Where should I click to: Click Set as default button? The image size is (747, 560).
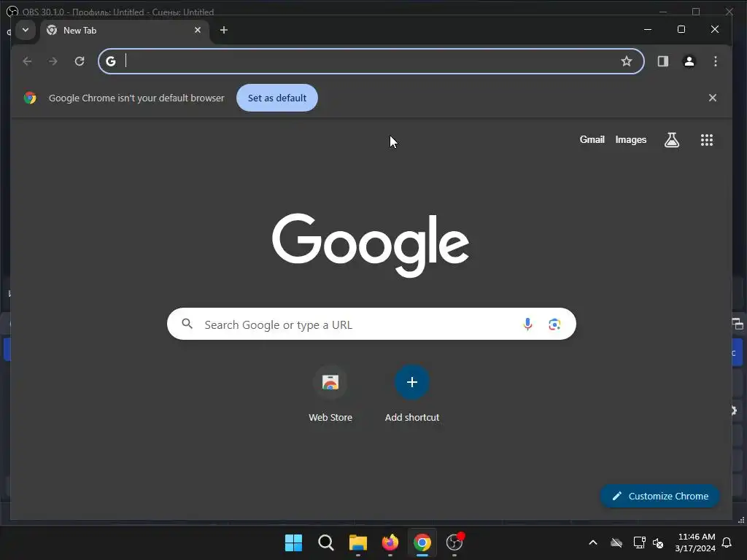pos(277,98)
